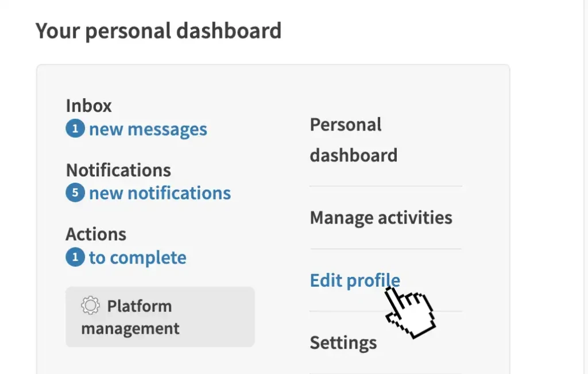Viewport: 588px width, 374px height.
Task: Click the divider line below Manage activities
Action: [385, 249]
